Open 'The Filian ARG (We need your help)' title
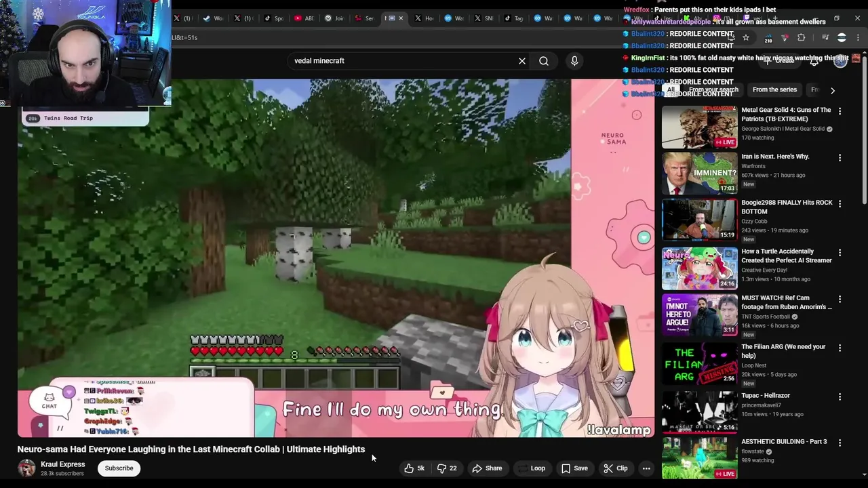The width and height of the screenshot is (868, 488). point(783,351)
